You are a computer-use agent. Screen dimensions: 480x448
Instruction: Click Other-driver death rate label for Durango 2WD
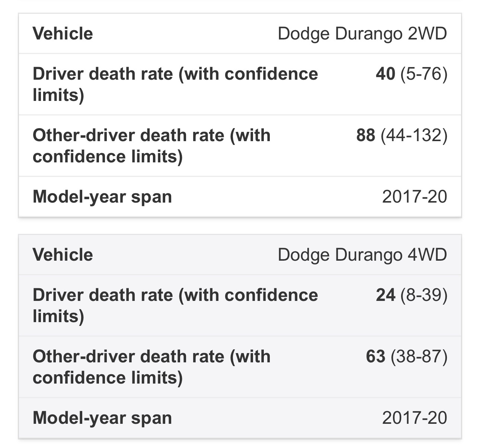[x=151, y=146]
